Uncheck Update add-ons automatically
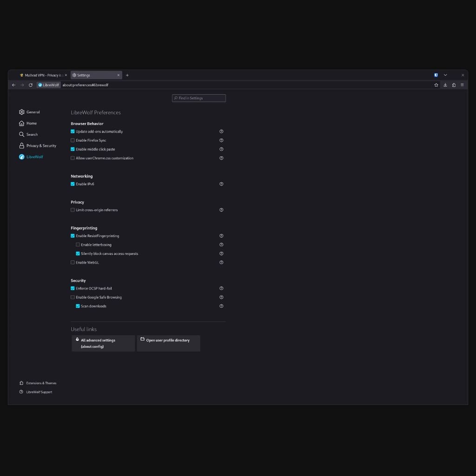This screenshot has width=476, height=476. click(x=73, y=132)
